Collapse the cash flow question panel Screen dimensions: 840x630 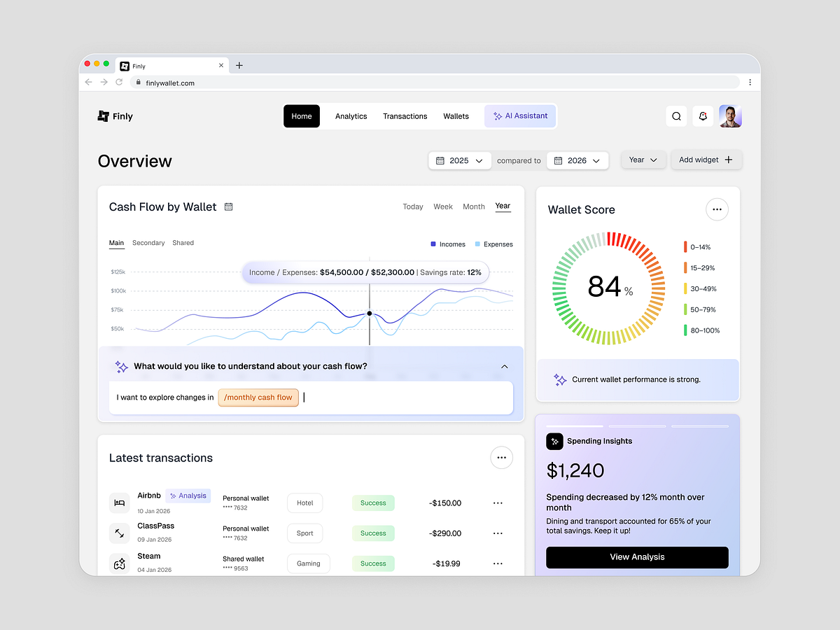click(504, 366)
